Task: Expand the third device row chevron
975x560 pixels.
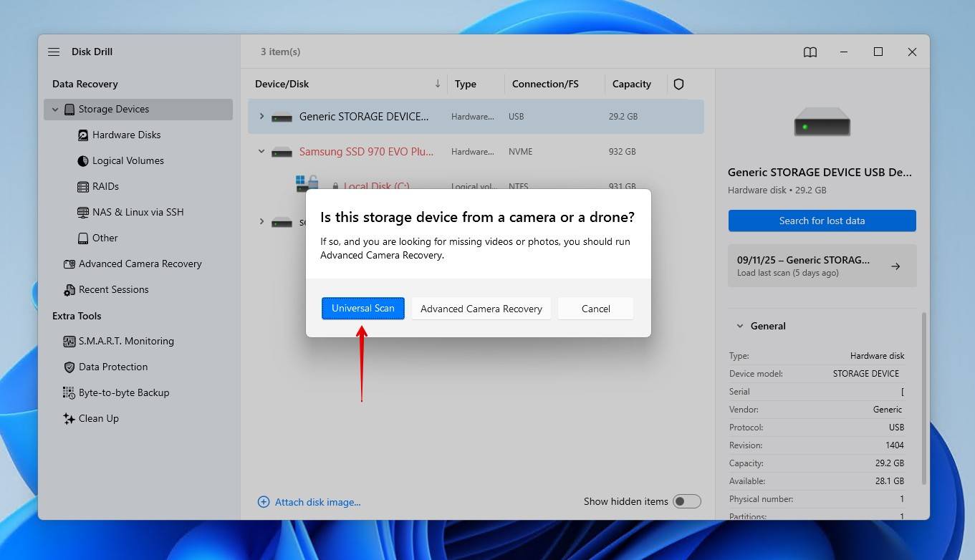Action: click(261, 221)
